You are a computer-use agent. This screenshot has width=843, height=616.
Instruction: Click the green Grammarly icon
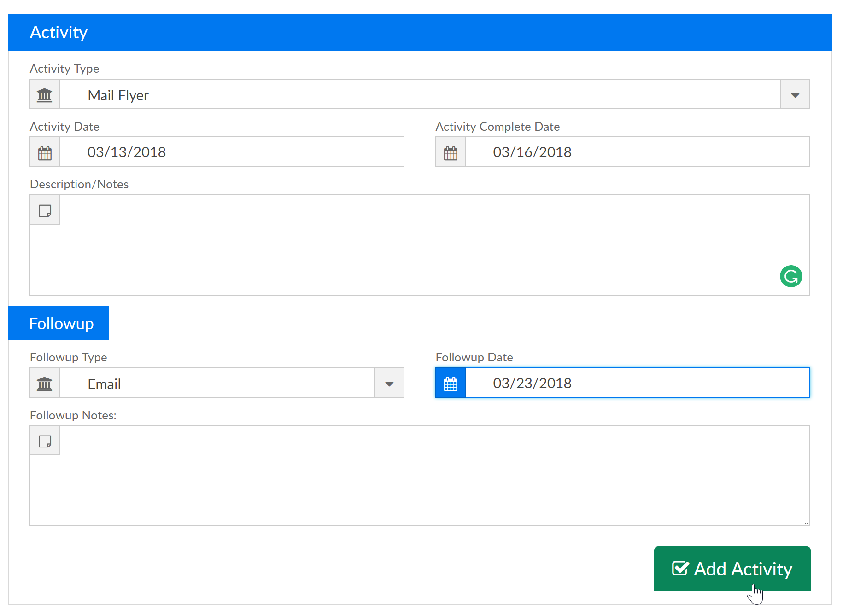pos(791,276)
